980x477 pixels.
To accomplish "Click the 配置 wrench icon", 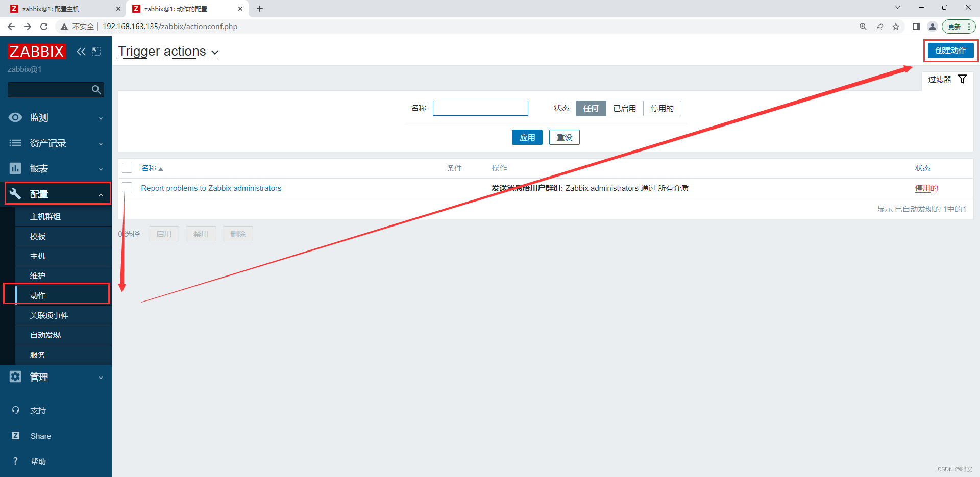I will click(15, 194).
